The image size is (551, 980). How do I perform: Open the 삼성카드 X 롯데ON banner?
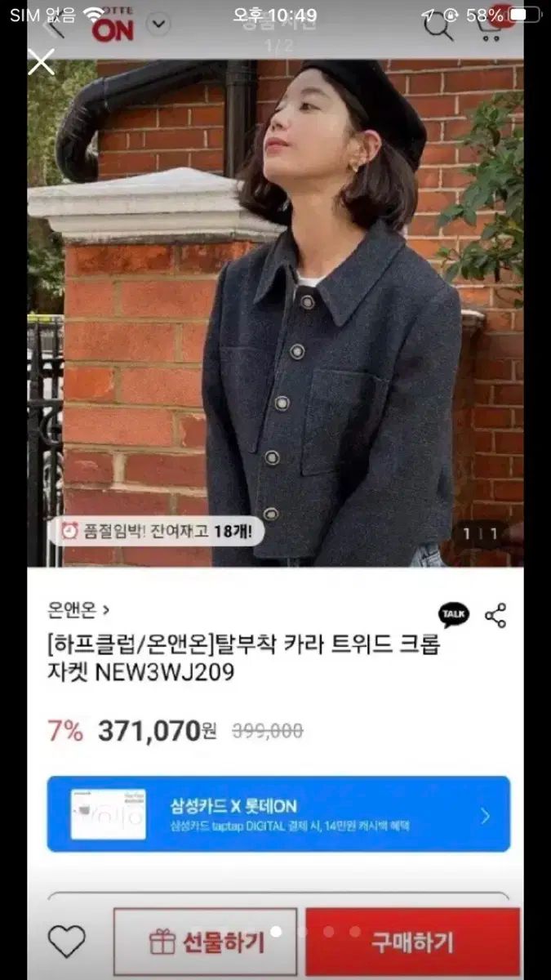point(278,813)
